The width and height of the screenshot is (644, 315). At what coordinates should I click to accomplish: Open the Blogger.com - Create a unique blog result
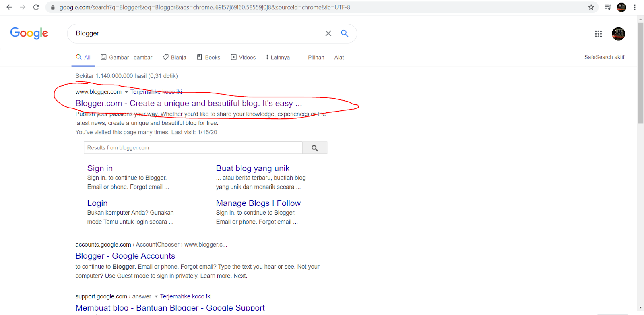(189, 103)
